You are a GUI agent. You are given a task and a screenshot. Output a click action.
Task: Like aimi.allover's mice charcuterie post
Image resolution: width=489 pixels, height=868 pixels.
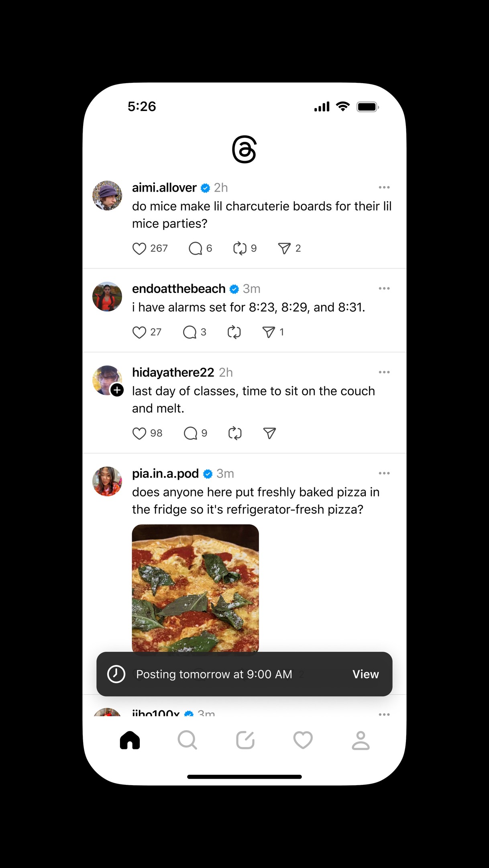tap(139, 249)
